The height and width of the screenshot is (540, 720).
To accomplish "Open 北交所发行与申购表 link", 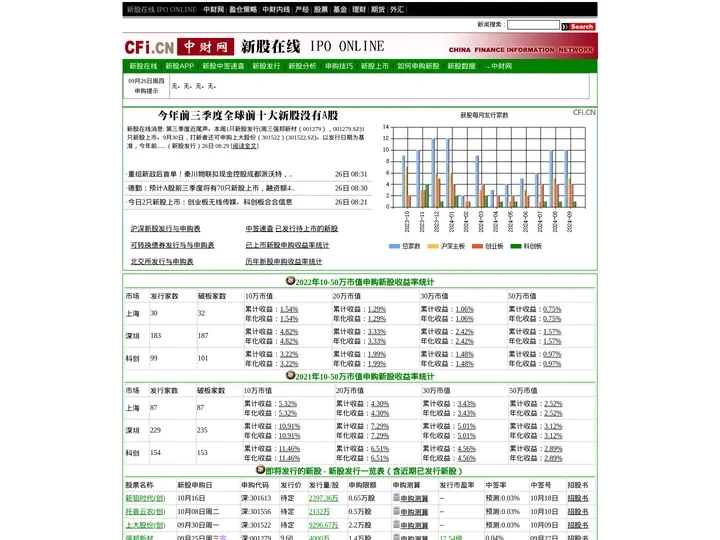I will point(162,262).
